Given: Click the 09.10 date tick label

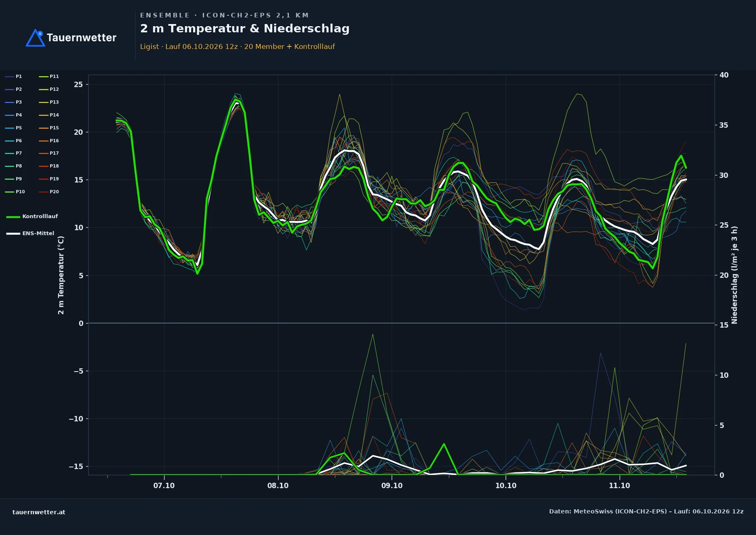Looking at the screenshot, I should pyautogui.click(x=392, y=486).
